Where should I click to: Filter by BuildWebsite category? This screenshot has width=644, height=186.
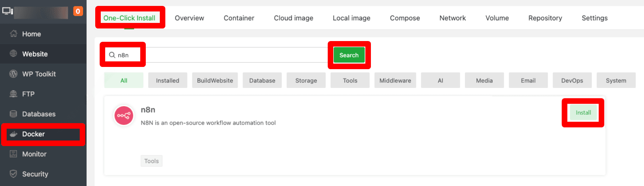pos(215,80)
